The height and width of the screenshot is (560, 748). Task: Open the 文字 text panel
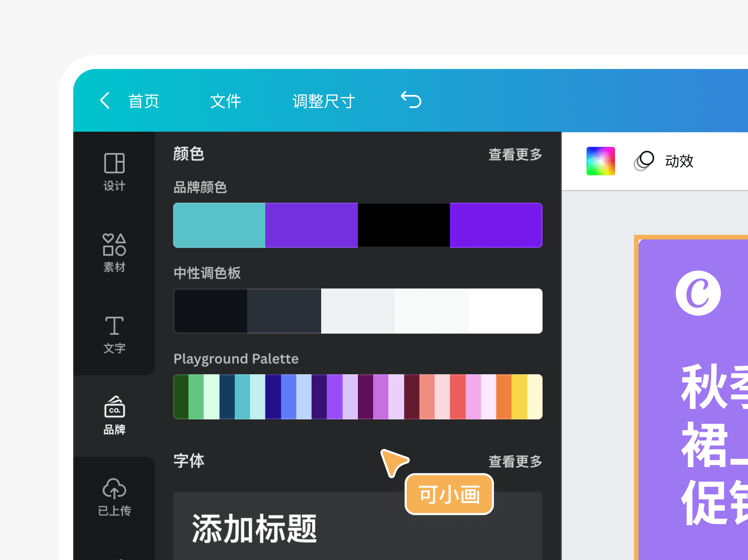tap(114, 335)
